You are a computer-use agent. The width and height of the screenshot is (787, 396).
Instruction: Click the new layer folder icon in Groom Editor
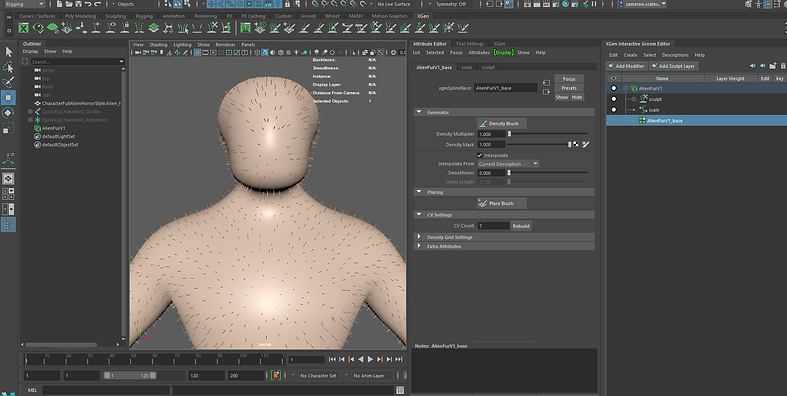coord(773,66)
